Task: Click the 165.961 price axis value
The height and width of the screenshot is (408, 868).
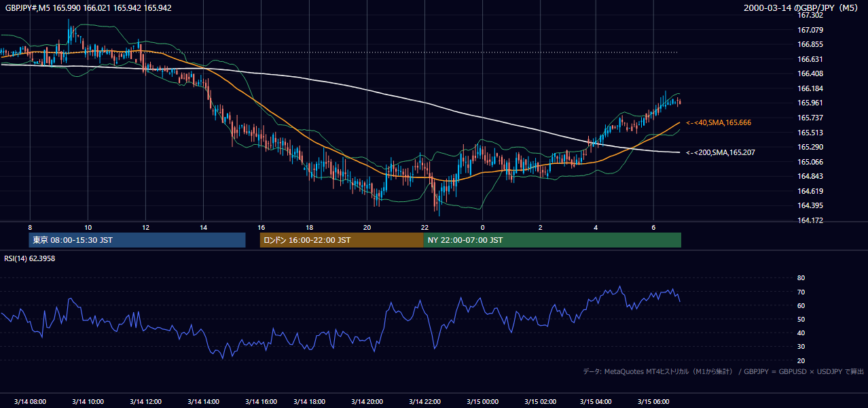Action: 810,103
